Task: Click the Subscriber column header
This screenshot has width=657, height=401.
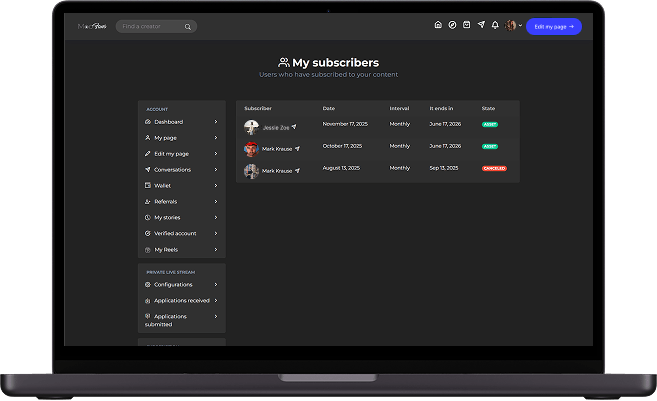Action: 258,108
